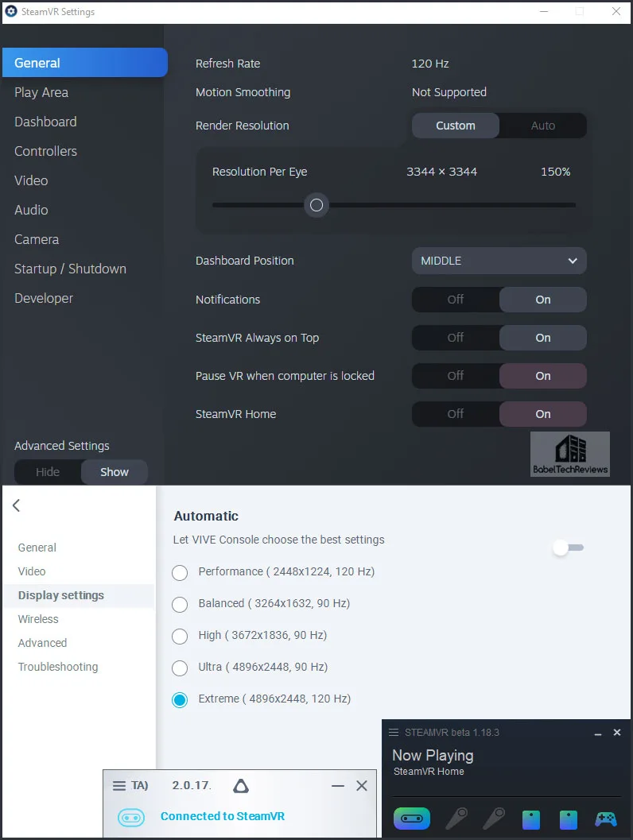Click the 120 Hz Refresh Rate value
633x840 pixels.
pyautogui.click(x=430, y=64)
